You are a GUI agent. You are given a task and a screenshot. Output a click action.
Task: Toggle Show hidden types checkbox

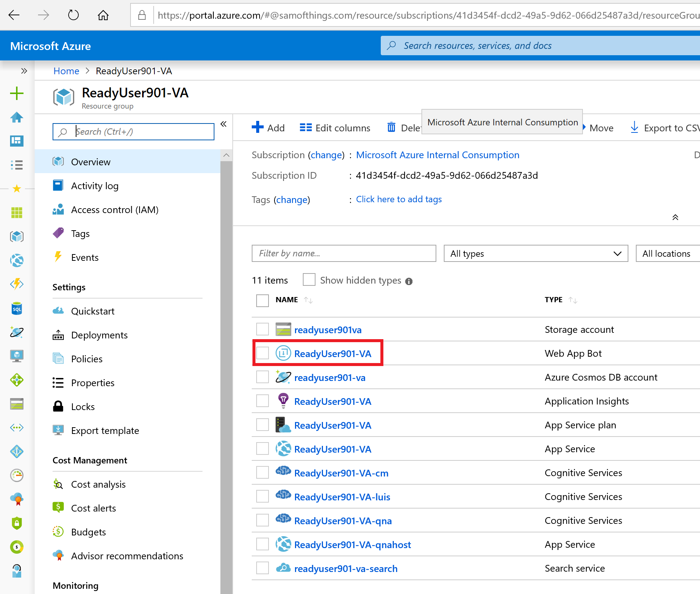[309, 279]
